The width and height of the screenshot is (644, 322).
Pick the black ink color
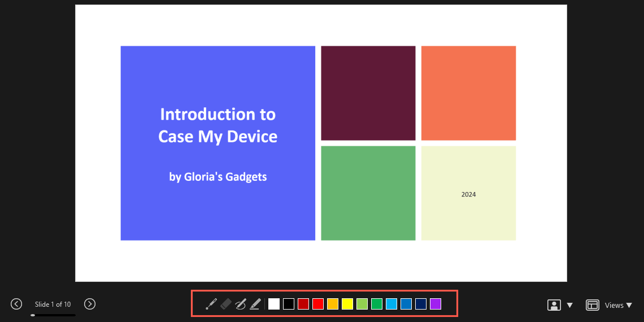coord(289,304)
